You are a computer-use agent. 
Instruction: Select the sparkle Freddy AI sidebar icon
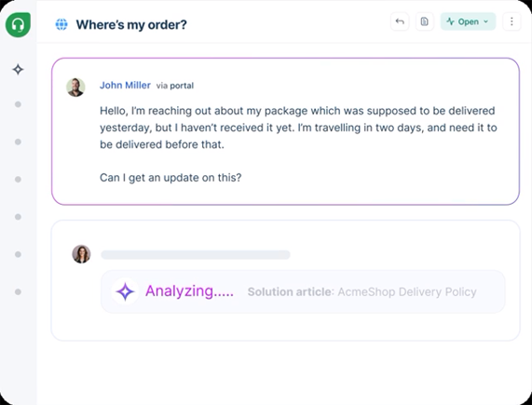18,70
